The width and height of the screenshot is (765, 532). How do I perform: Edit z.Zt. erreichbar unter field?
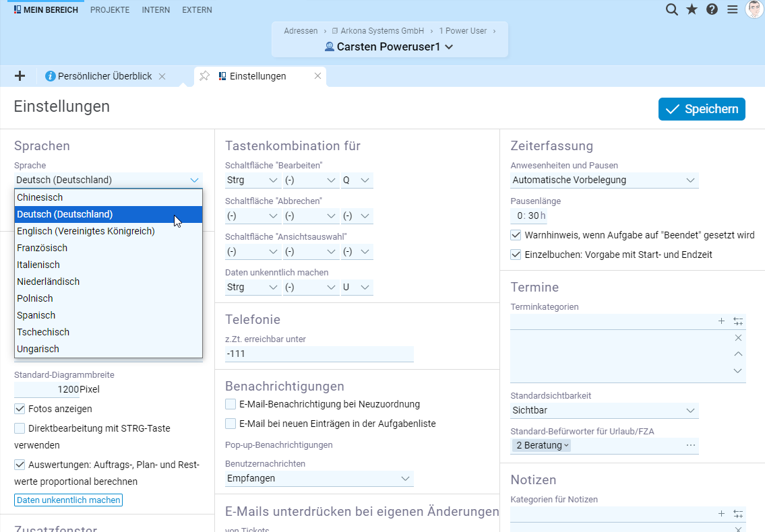(x=319, y=354)
